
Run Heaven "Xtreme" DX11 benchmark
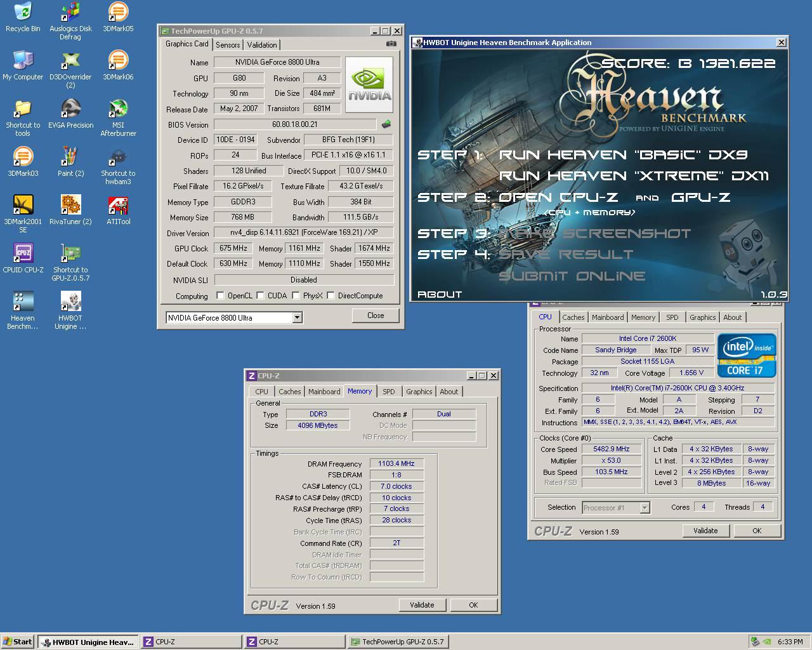634,176
